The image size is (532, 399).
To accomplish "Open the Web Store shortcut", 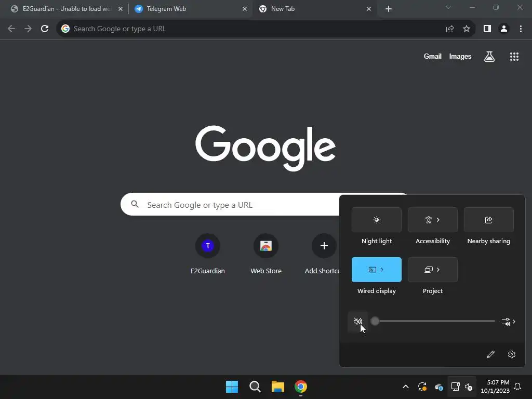I will 266,254.
